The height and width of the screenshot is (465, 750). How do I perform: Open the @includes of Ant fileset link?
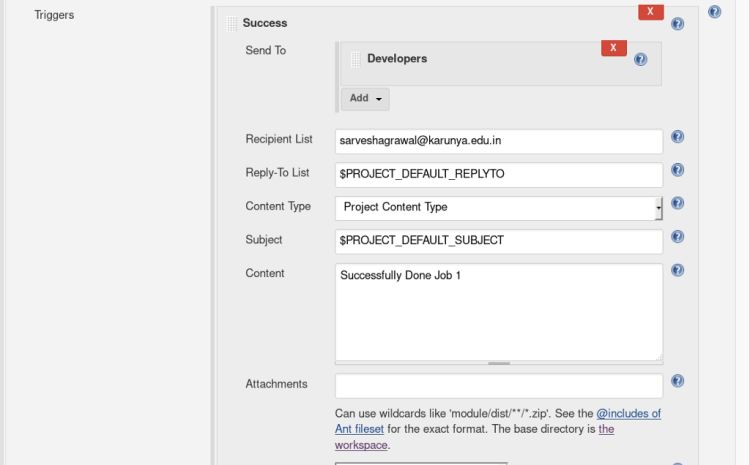pyautogui.click(x=627, y=413)
